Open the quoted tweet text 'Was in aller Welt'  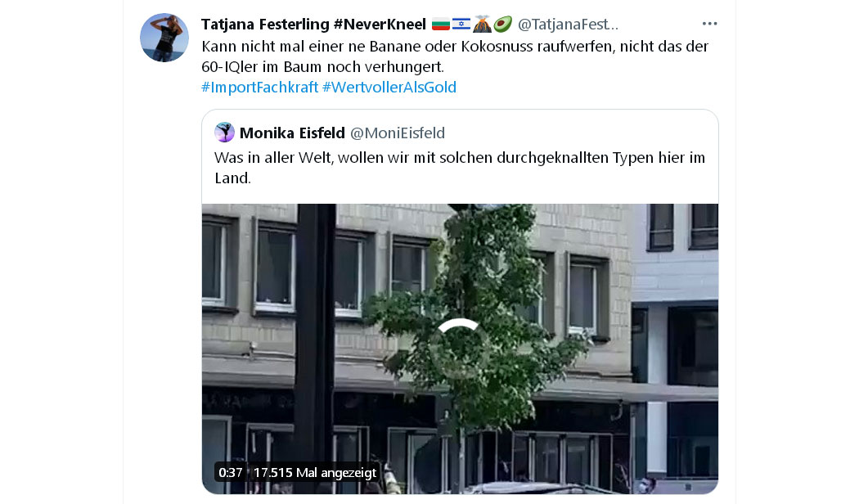[x=460, y=168]
